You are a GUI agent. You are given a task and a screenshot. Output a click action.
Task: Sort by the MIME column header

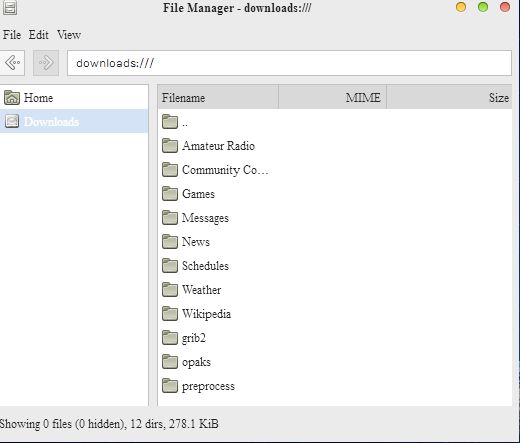[x=333, y=98]
